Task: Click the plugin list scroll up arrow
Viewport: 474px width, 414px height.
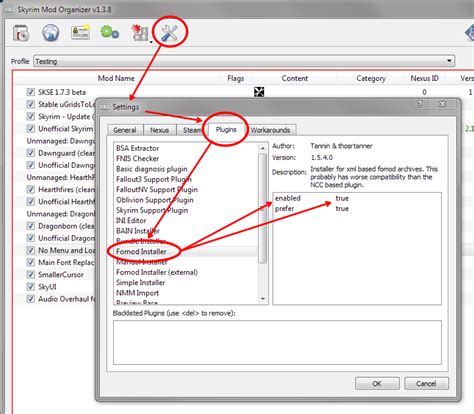Action: [x=263, y=148]
